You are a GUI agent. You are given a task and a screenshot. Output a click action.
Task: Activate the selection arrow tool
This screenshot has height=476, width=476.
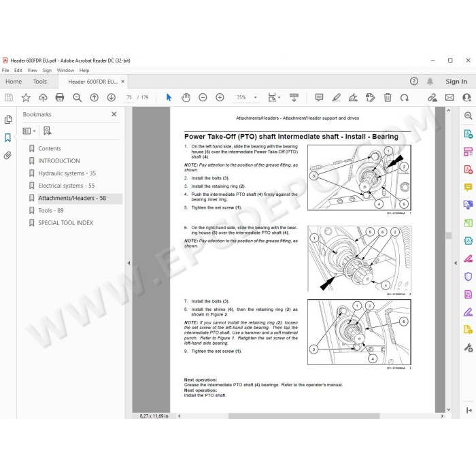click(169, 97)
